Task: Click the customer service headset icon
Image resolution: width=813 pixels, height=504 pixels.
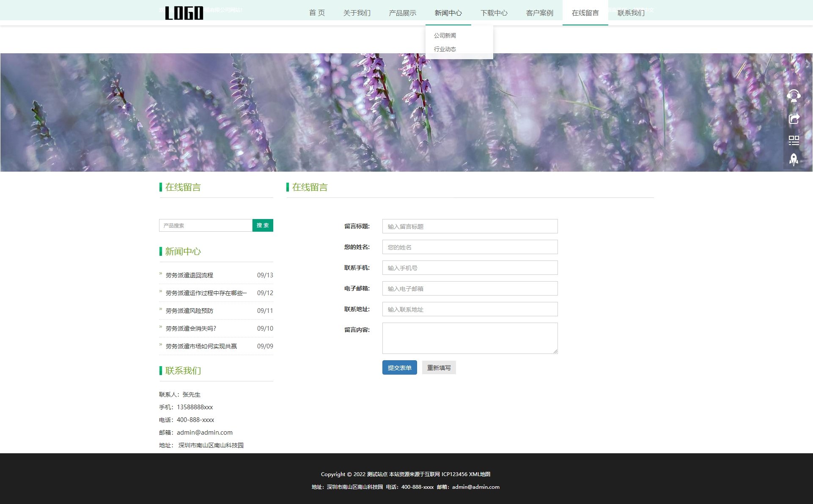Action: tap(794, 96)
